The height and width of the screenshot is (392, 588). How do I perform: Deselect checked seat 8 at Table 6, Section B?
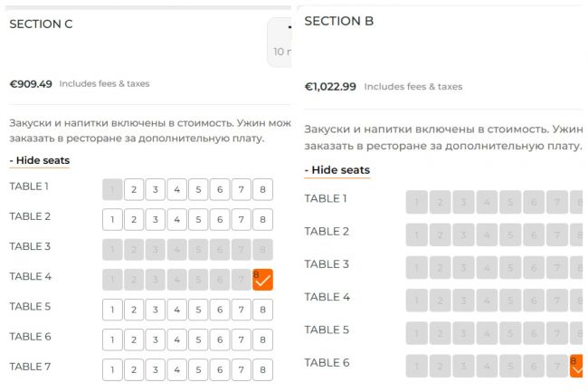click(577, 366)
